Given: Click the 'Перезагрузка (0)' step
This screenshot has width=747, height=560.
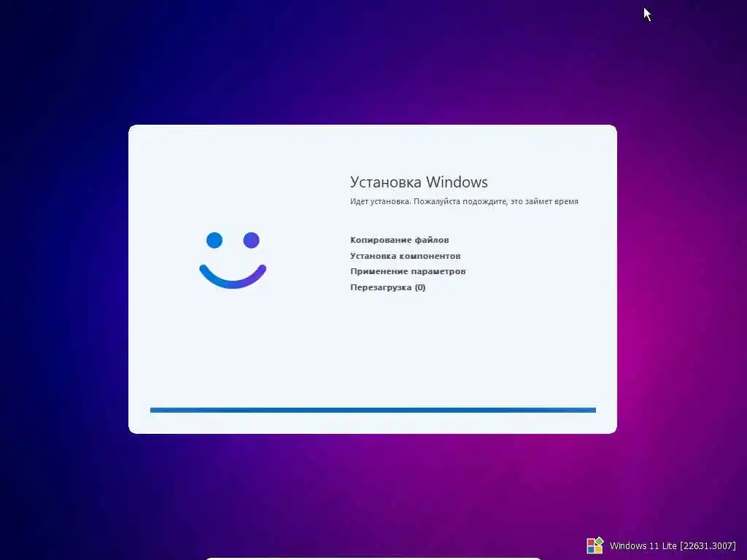Looking at the screenshot, I should tap(388, 287).
